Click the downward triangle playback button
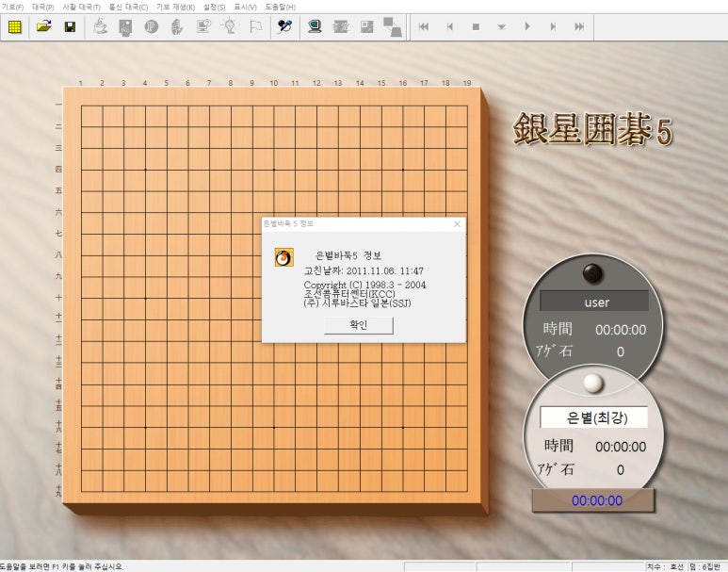 tap(501, 26)
